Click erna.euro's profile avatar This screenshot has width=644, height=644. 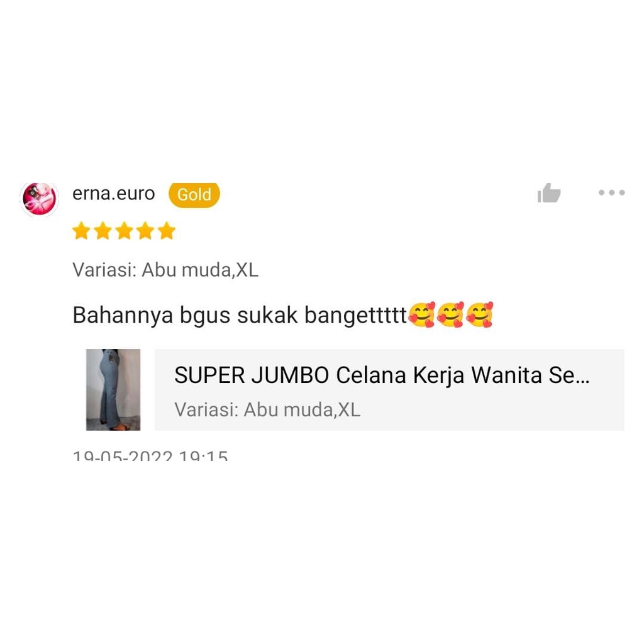[x=40, y=199]
